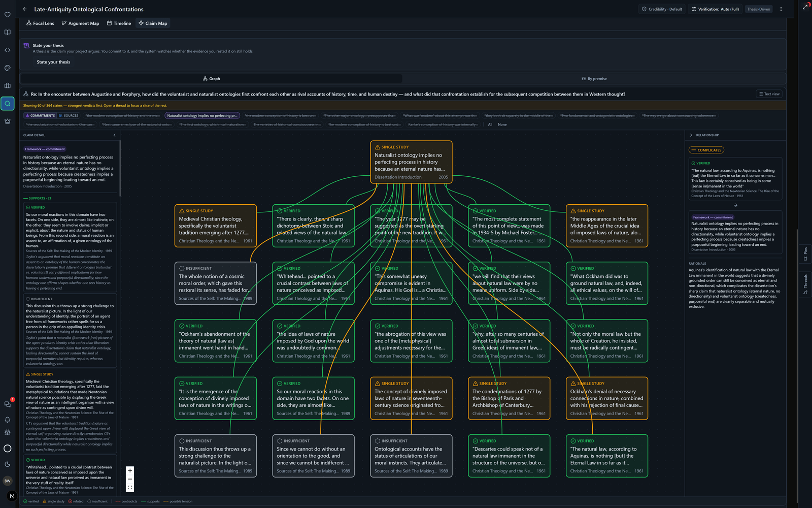Click the fit view graph control
The image size is (812, 508).
[x=130, y=488]
